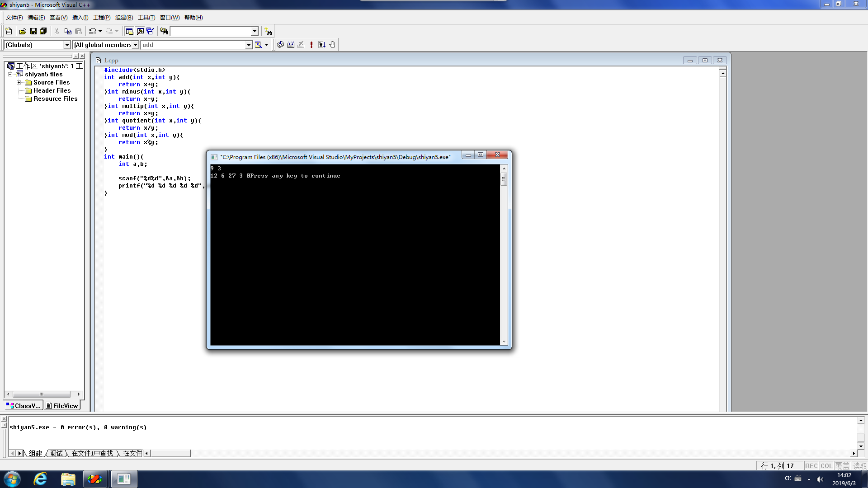Click the Build icon

click(291, 45)
